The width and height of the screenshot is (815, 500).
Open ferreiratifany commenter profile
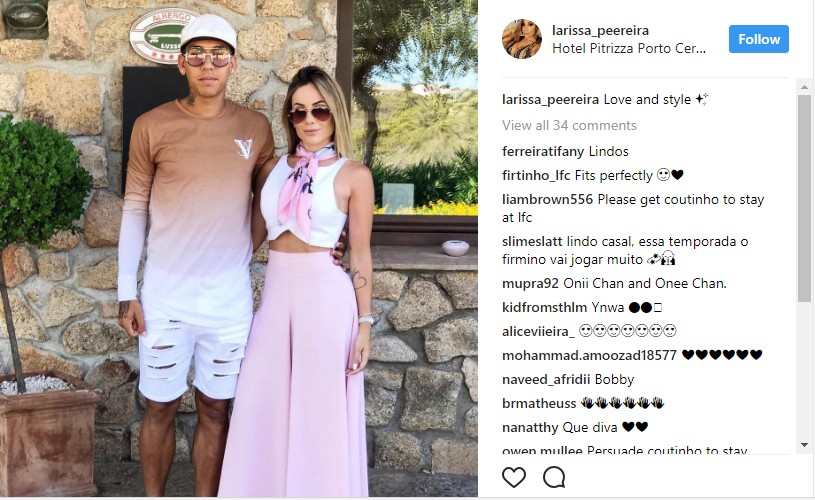click(x=543, y=151)
